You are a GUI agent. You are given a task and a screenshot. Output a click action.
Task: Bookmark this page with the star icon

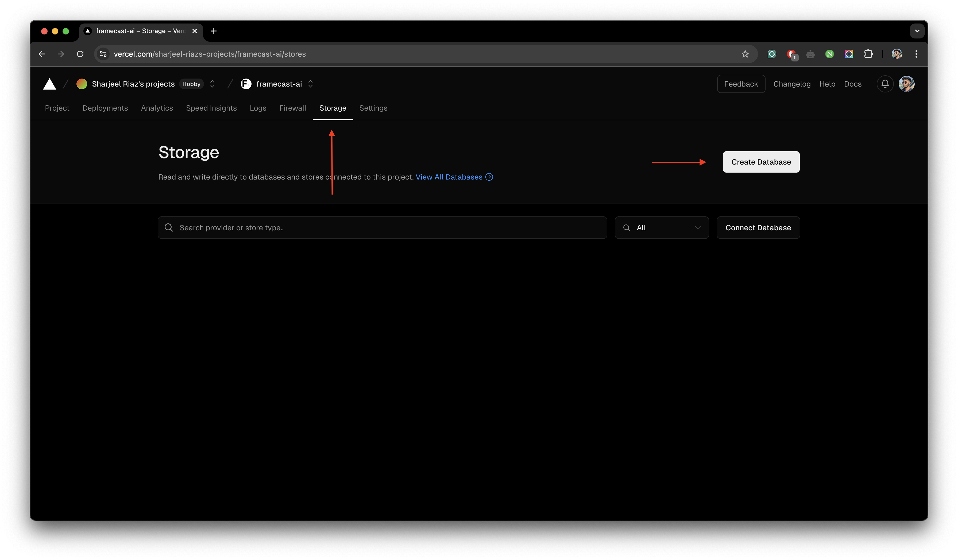[745, 54]
